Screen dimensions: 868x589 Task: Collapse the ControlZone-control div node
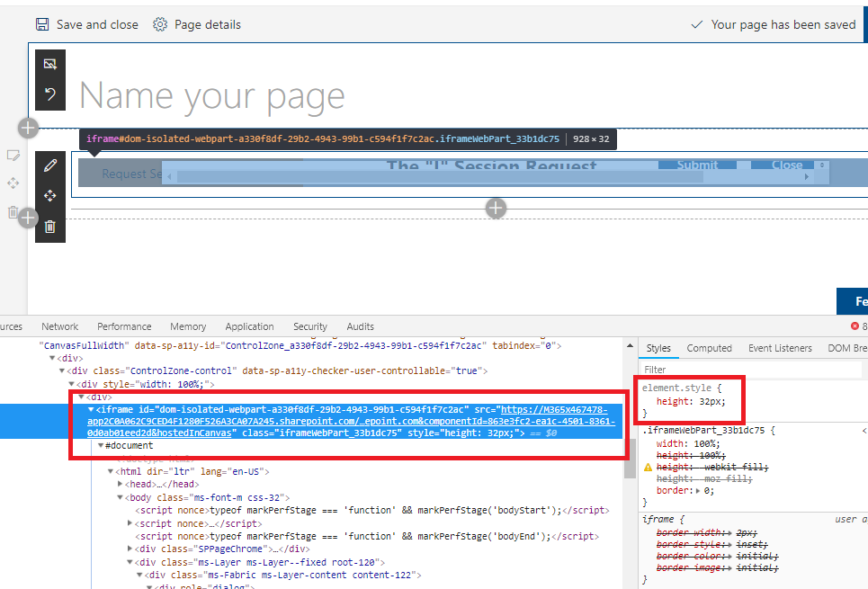(62, 370)
